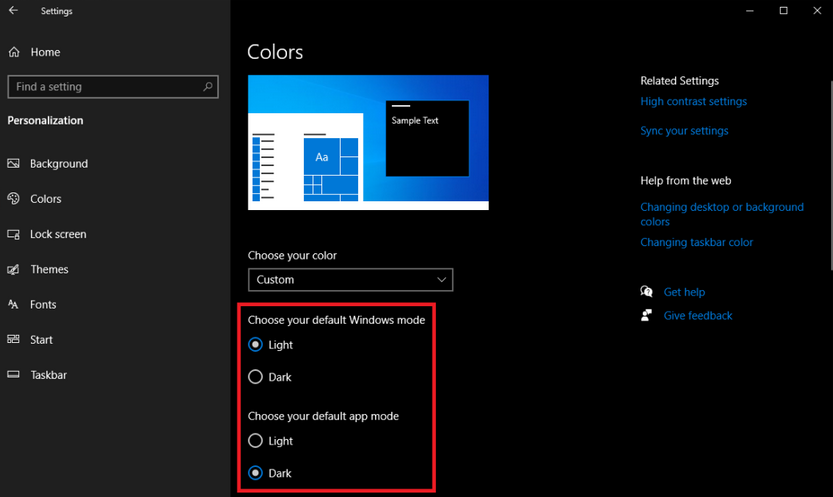Viewport: 833px width, 497px height.
Task: Click the Colors palette icon
Action: [x=13, y=199]
